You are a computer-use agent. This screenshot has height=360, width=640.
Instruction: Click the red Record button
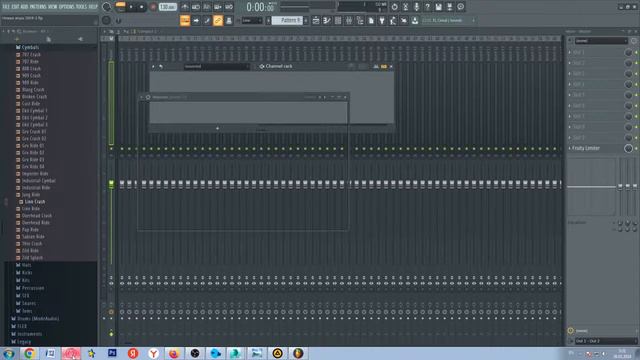coord(153,7)
